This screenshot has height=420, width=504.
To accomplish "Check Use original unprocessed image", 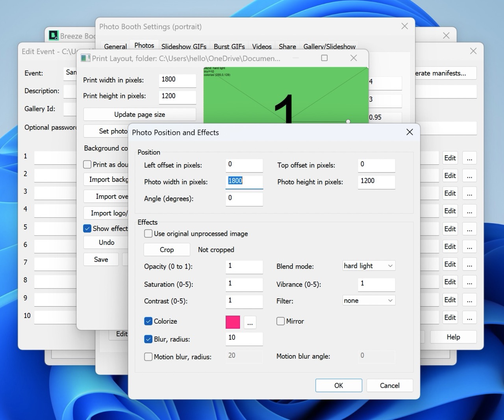I will (x=148, y=234).
